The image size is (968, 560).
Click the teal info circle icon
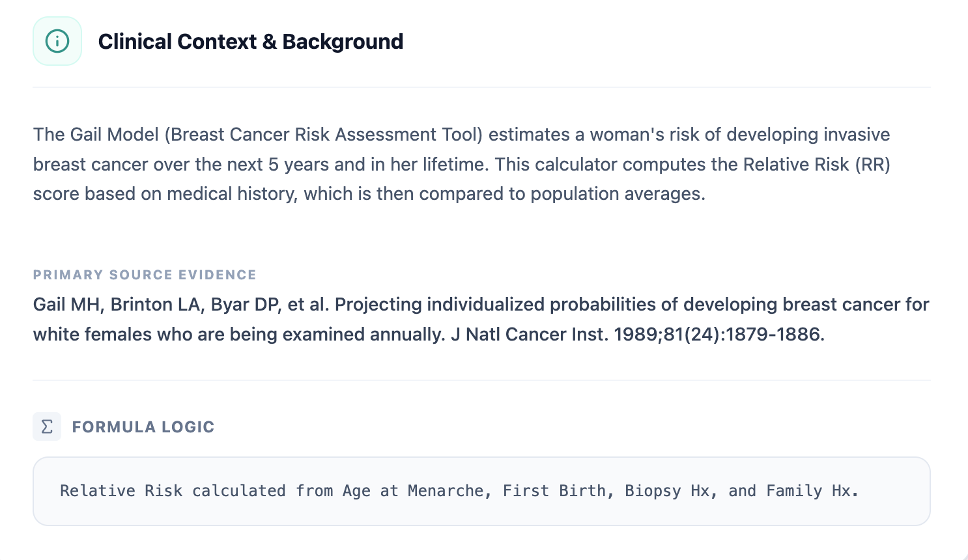(x=57, y=42)
